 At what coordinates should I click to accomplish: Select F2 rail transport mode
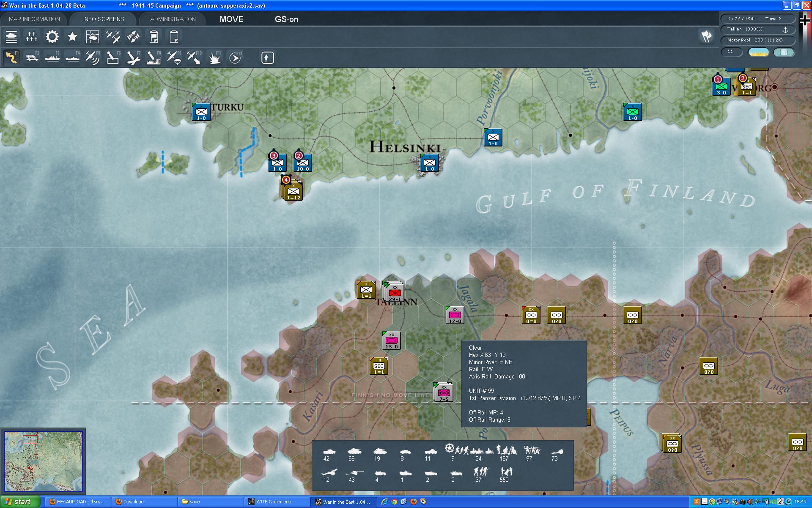(32, 58)
